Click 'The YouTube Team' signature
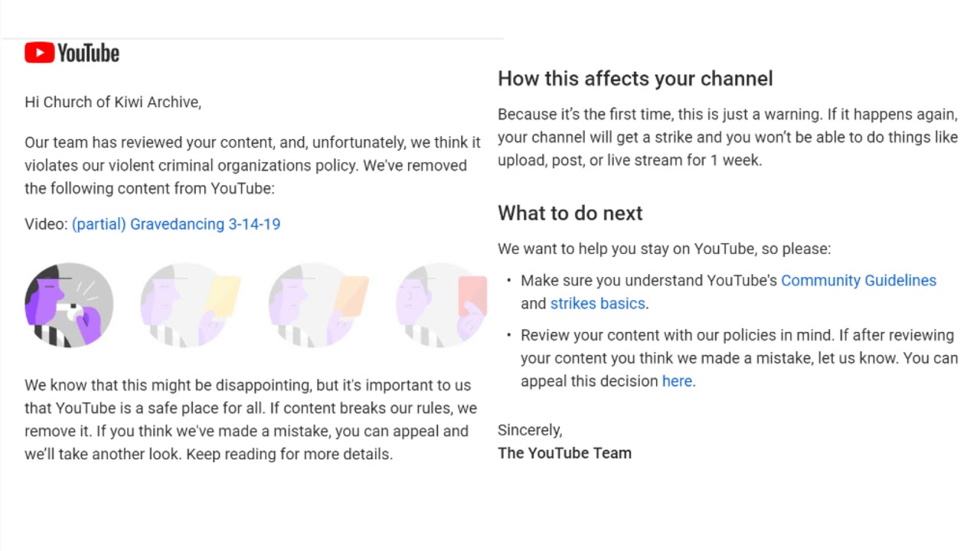This screenshot has width=980, height=551. click(565, 453)
